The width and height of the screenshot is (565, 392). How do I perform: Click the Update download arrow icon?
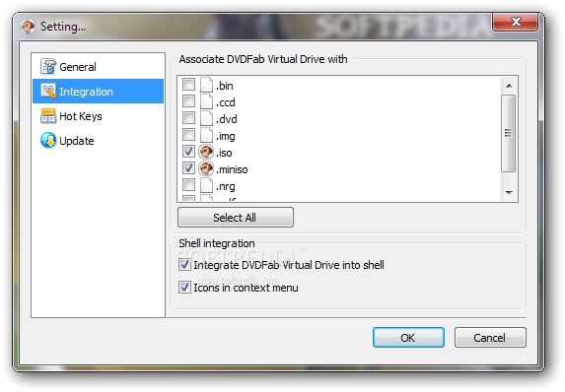tap(48, 141)
